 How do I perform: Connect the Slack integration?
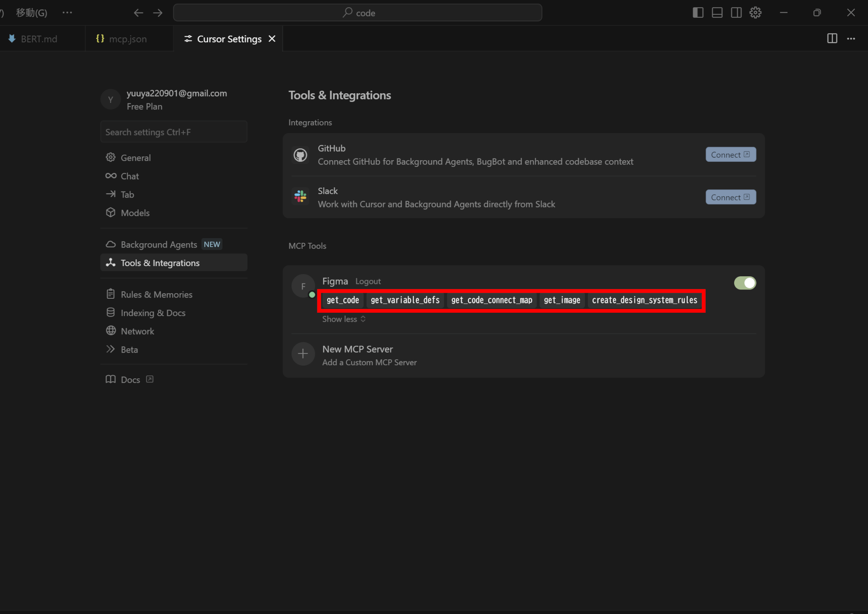731,197
